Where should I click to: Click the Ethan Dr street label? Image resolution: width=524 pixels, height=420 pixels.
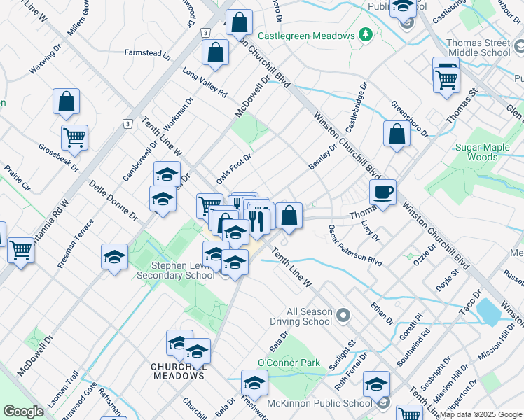[382, 314]
